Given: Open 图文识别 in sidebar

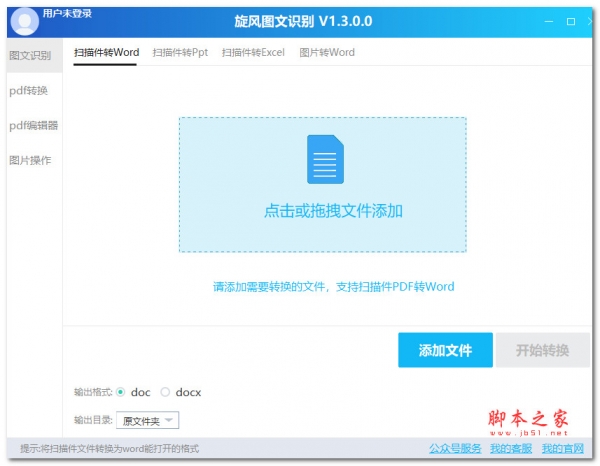Looking at the screenshot, I should (x=30, y=56).
